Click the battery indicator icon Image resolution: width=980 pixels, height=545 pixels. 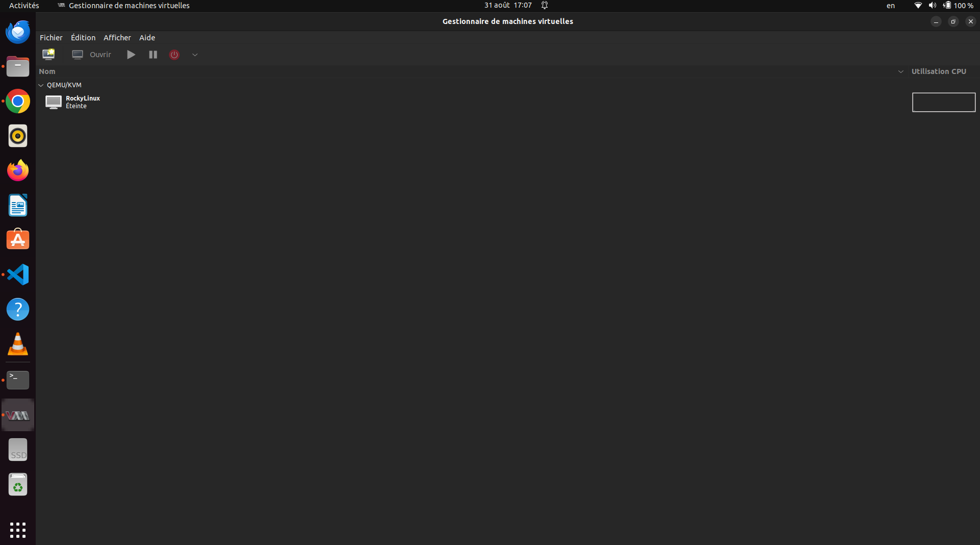click(x=947, y=6)
